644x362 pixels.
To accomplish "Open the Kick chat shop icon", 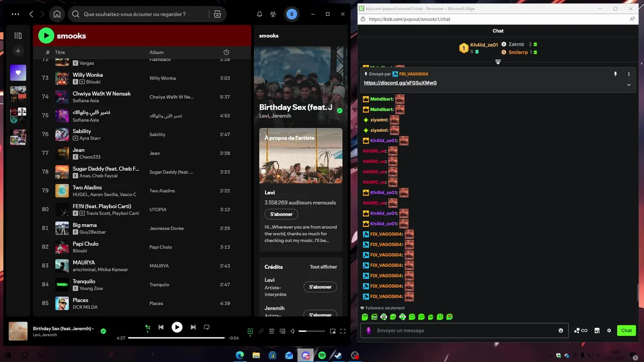I will pyautogui.click(x=597, y=330).
